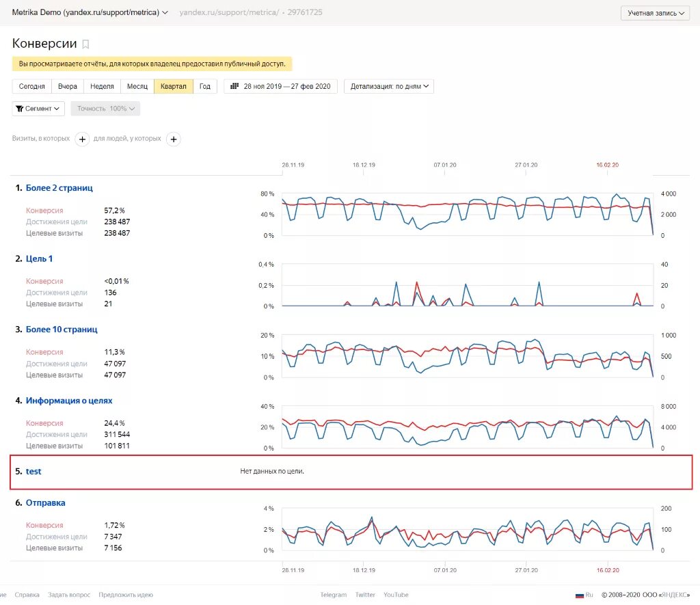Screen dimensions: 700x605
Task: Click counter number 29761725 in header
Action: point(304,12)
